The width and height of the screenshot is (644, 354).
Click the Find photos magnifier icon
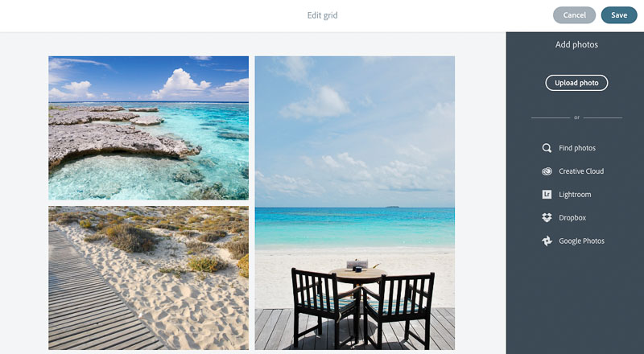(547, 148)
